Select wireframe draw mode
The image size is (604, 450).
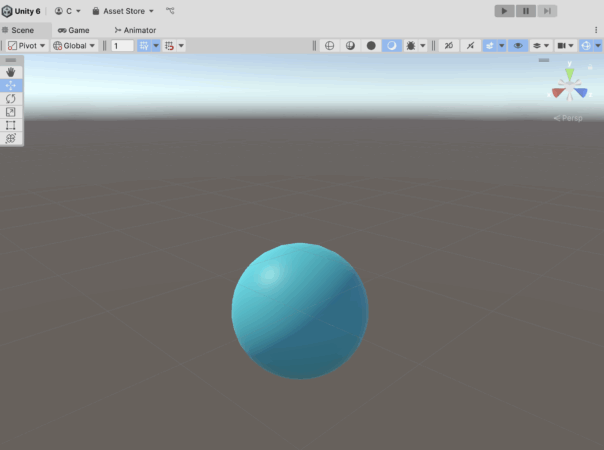pyautogui.click(x=329, y=45)
